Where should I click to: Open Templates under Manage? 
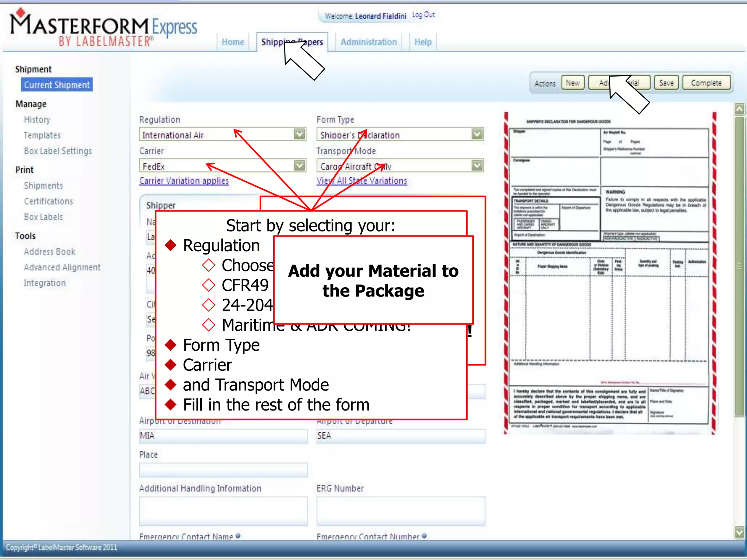(42, 135)
